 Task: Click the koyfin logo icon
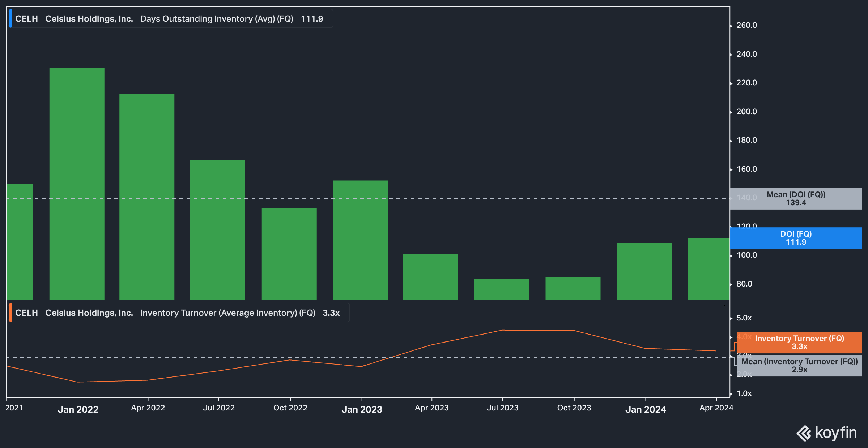pyautogui.click(x=804, y=433)
